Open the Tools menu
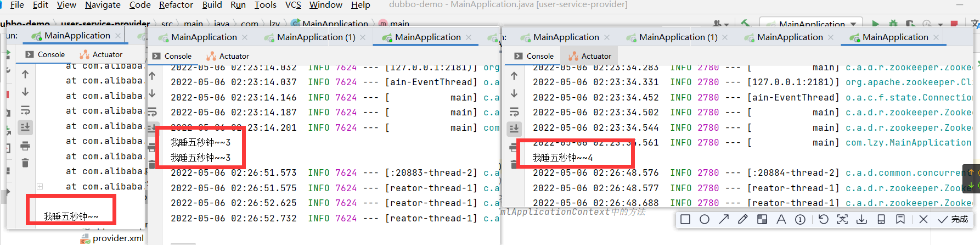 (x=265, y=5)
